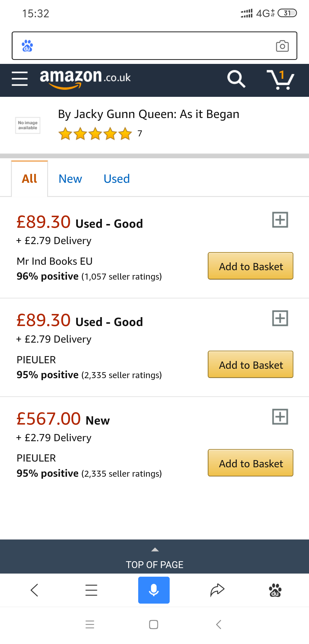
Task: Tap the Baidu paw logo in address bar
Action: pos(27,46)
